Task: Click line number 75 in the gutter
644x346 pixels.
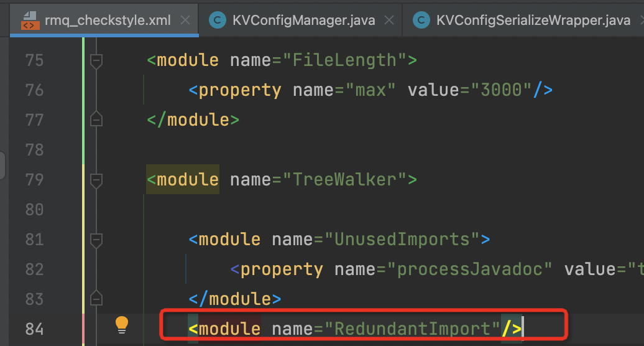Action: [35, 60]
